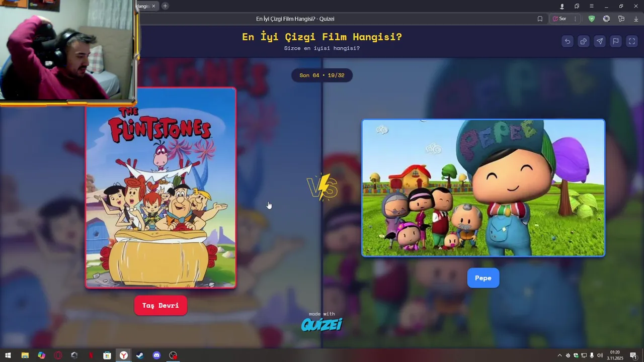The width and height of the screenshot is (644, 362).
Task: Open the browser downloads arrow icon
Action: pos(636,19)
